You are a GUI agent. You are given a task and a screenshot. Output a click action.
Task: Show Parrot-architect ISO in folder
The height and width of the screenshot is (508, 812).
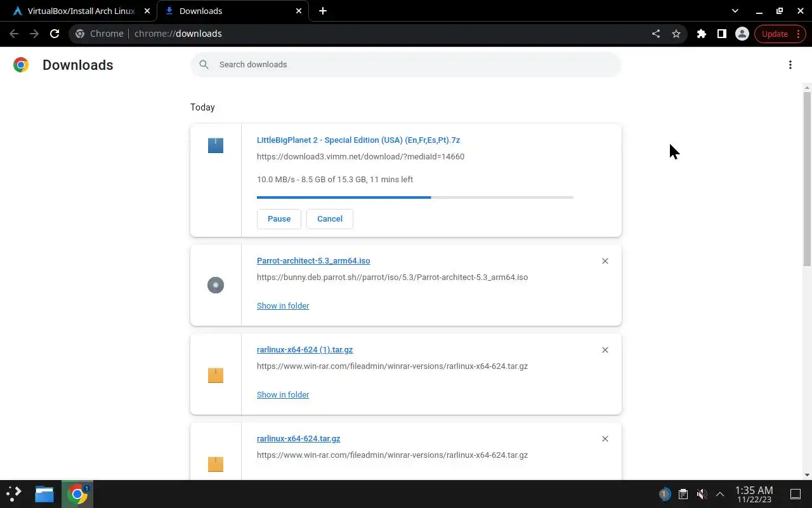pyautogui.click(x=283, y=306)
